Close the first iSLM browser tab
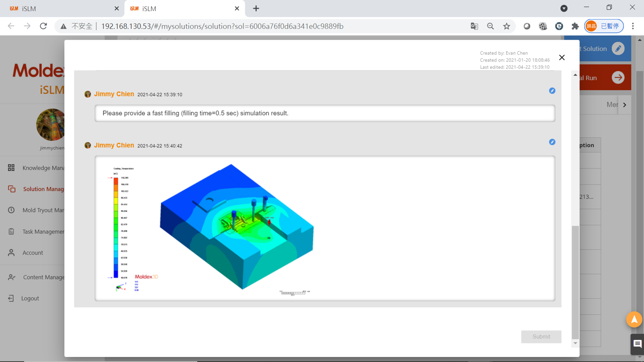Viewport: 644px width, 362px height. pyautogui.click(x=117, y=9)
